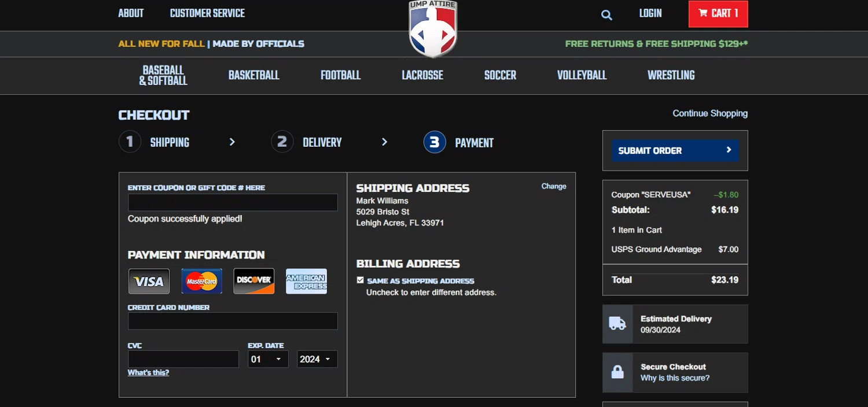Viewport: 868px width, 407px height.
Task: Click the USPS Ground Advantage line
Action: (x=675, y=249)
